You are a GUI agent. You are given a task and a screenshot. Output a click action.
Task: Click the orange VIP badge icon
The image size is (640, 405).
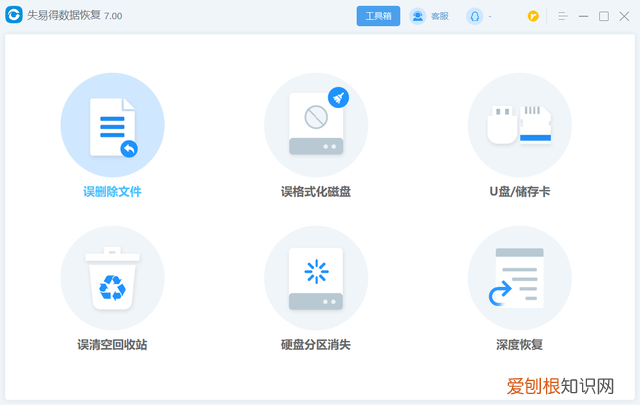coord(533,16)
